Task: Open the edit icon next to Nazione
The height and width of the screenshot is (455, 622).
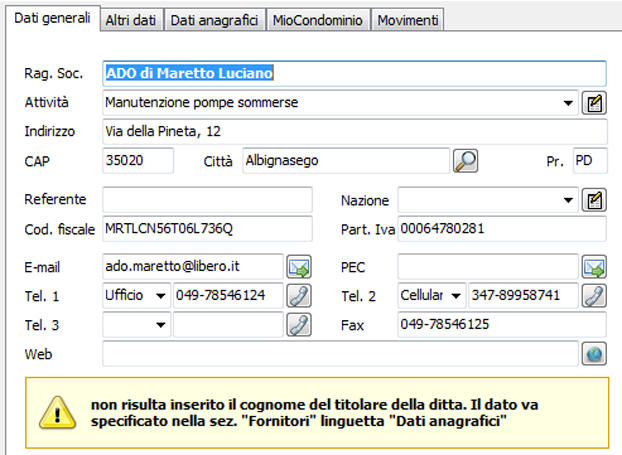Action: coord(594,200)
